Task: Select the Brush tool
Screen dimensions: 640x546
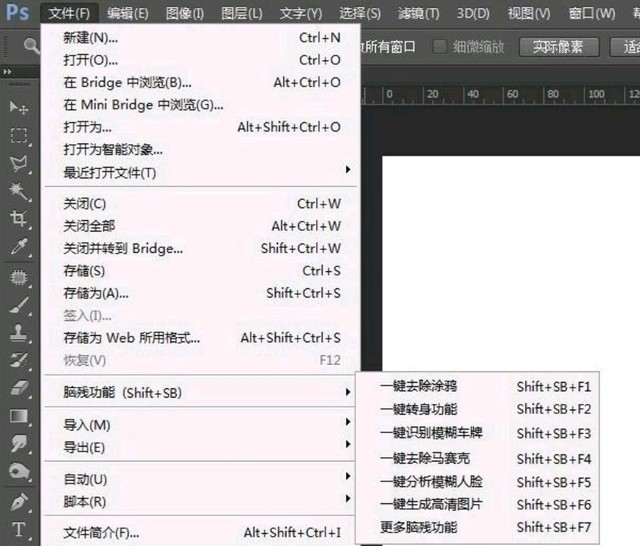Action: coord(19,305)
